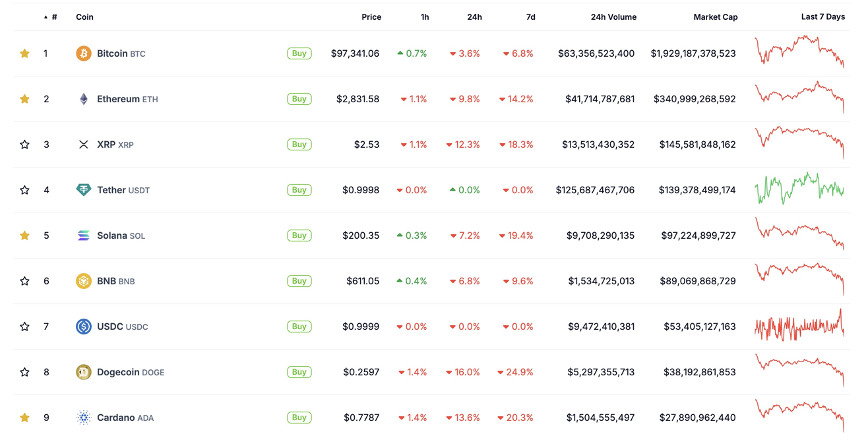The image size is (868, 440).
Task: Click the Ethereum diamond logo icon
Action: click(83, 99)
